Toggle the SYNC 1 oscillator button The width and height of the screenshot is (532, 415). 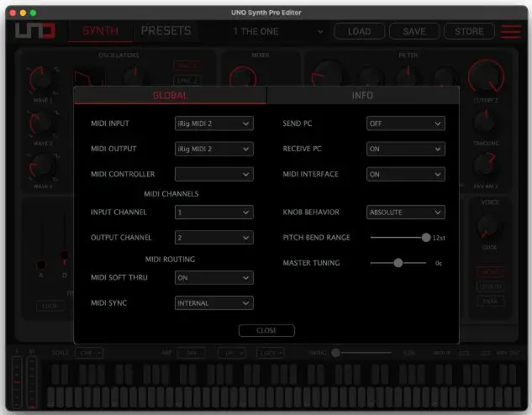[x=187, y=65]
